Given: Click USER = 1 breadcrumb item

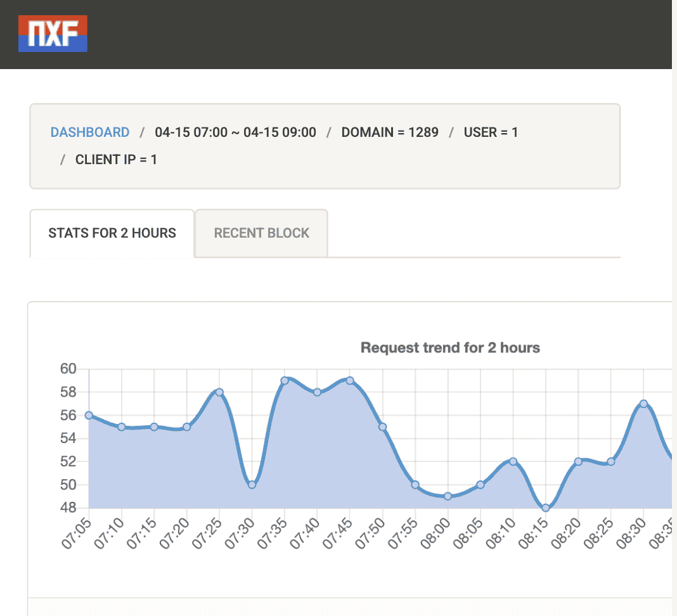Looking at the screenshot, I should pyautogui.click(x=491, y=132).
